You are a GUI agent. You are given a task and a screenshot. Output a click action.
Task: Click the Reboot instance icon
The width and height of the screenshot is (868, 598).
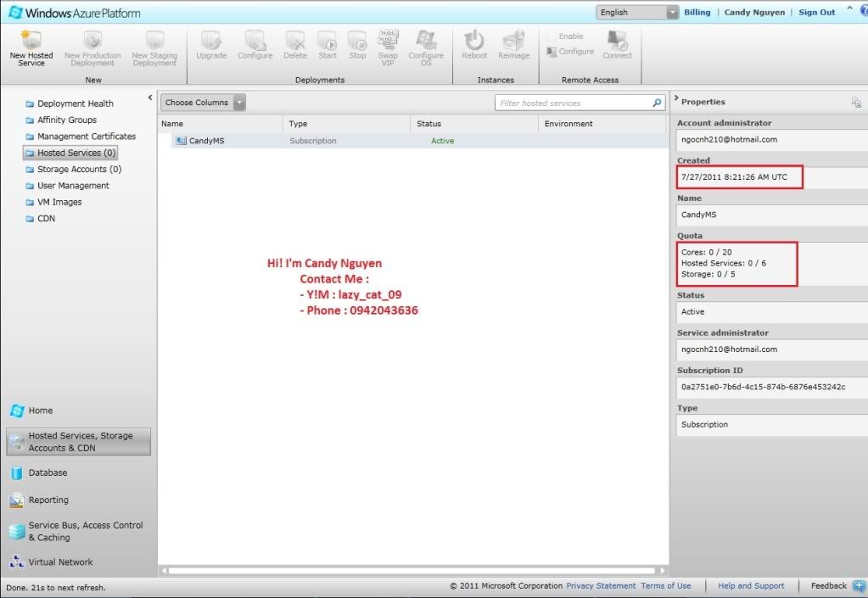(474, 40)
